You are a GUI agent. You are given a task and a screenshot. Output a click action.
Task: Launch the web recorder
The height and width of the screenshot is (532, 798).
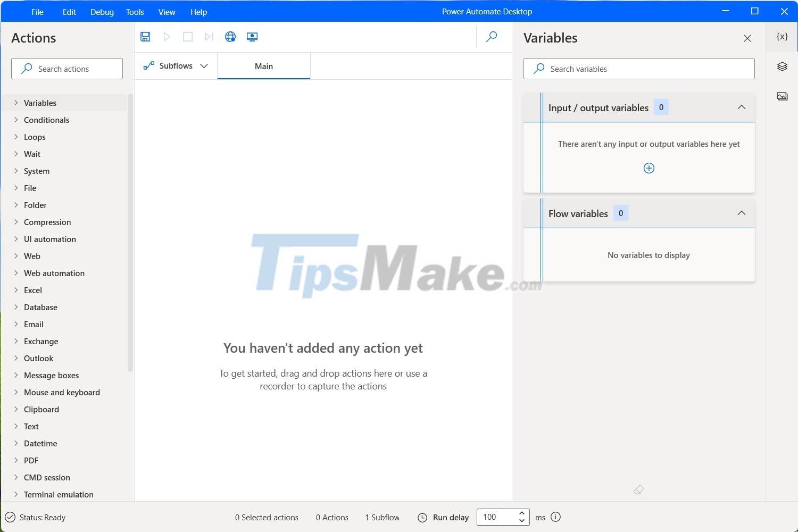click(x=230, y=36)
